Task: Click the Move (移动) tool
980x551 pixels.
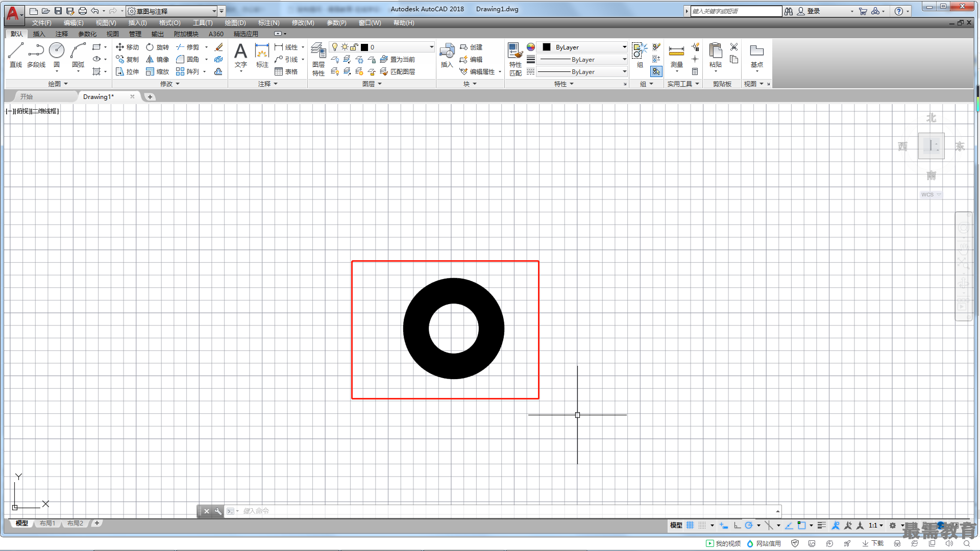Action: pyautogui.click(x=127, y=47)
